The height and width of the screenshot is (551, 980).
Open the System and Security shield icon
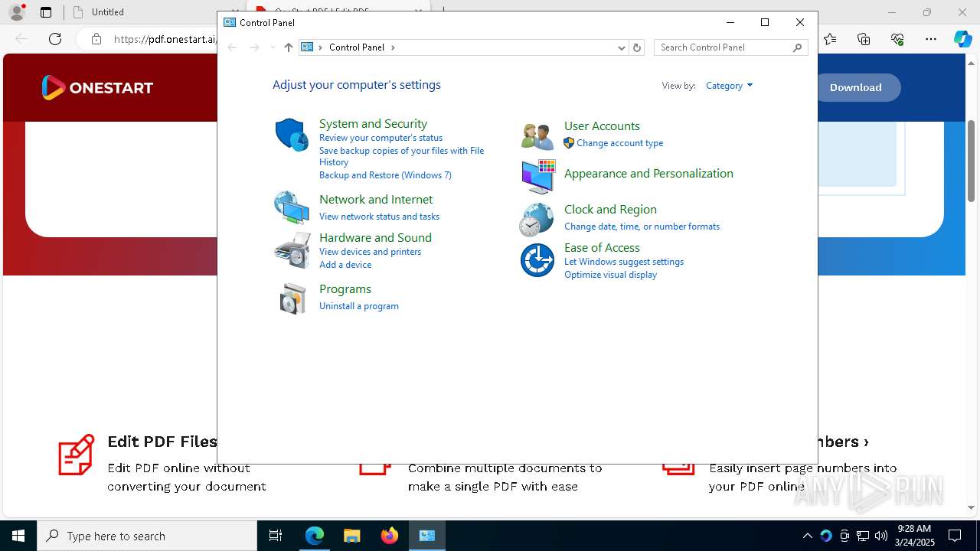[292, 135]
